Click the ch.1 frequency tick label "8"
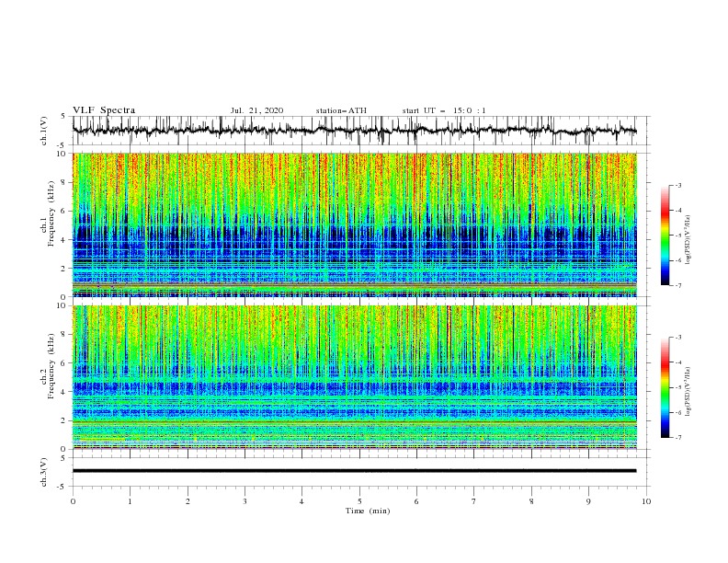The height and width of the screenshot is (563, 728). point(64,182)
